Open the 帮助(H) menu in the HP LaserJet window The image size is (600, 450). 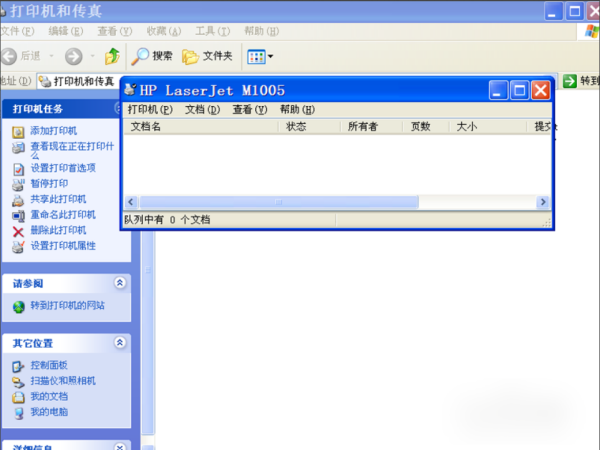[297, 110]
